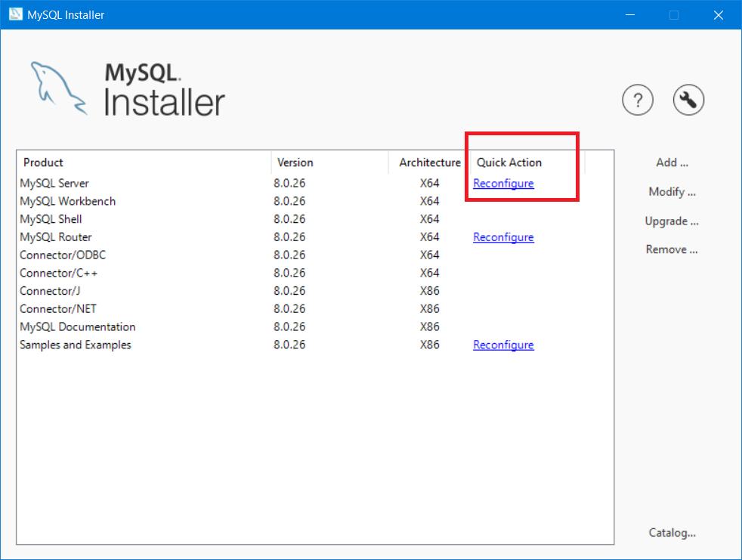Select the MySQL Documentation row
Image resolution: width=742 pixels, height=560 pixels.
(315, 327)
